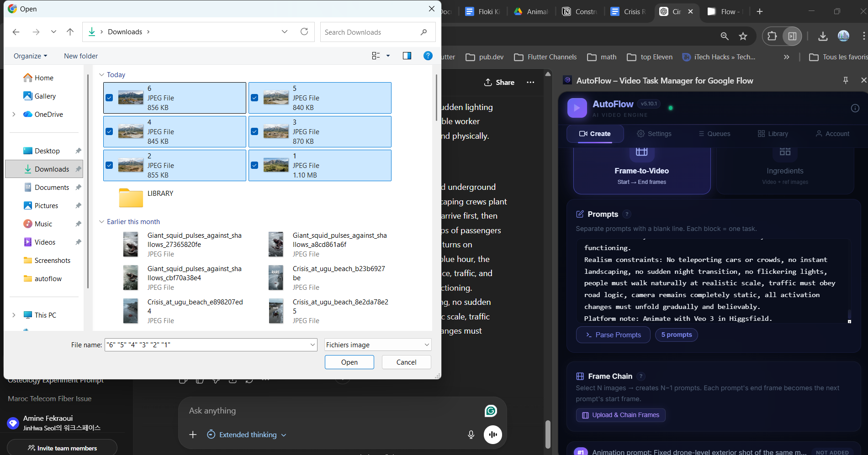Click Upload & Chain Frames

pos(620,415)
